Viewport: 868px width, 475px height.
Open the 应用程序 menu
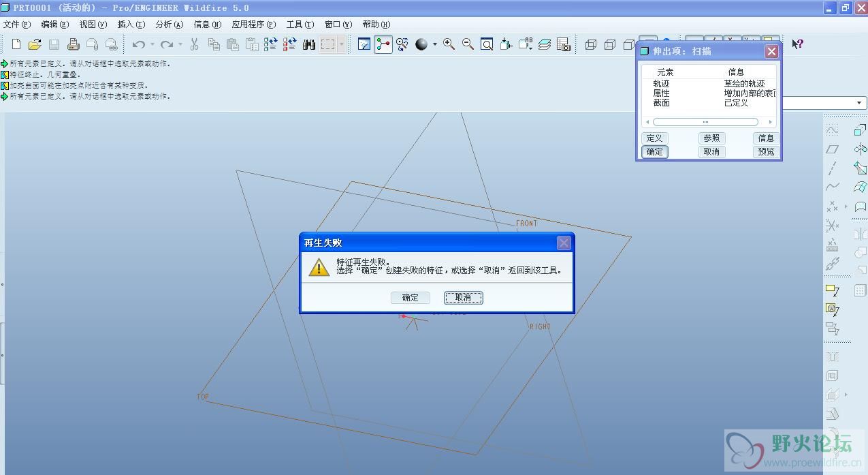(x=254, y=25)
